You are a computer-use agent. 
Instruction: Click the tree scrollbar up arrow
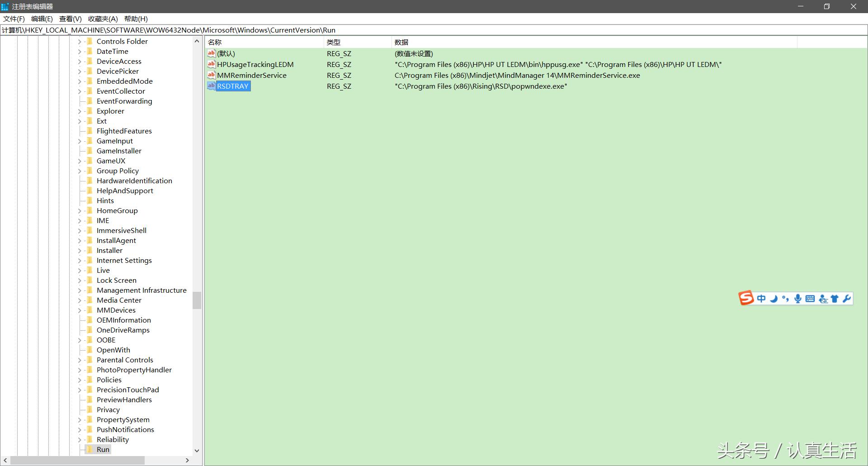point(197,41)
